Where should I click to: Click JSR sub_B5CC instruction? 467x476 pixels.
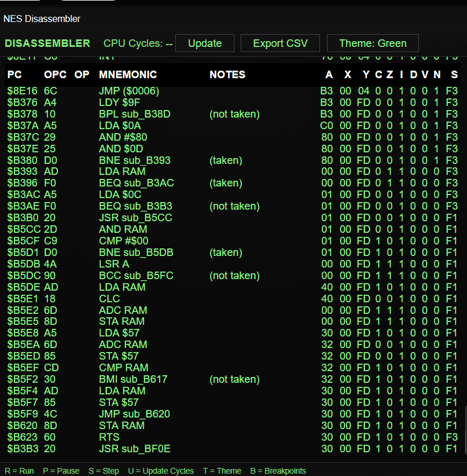pos(135,218)
